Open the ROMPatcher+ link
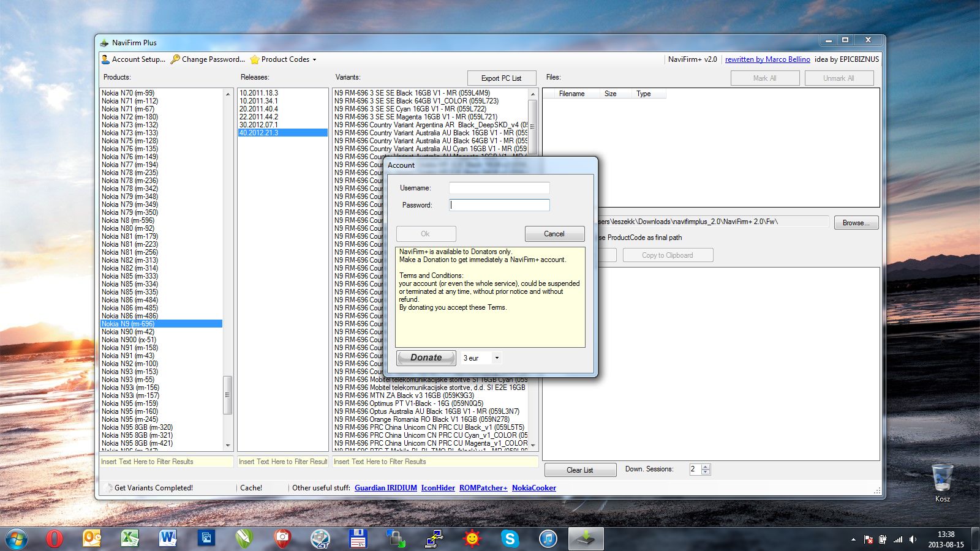Screen dimensions: 980x551 [483, 488]
